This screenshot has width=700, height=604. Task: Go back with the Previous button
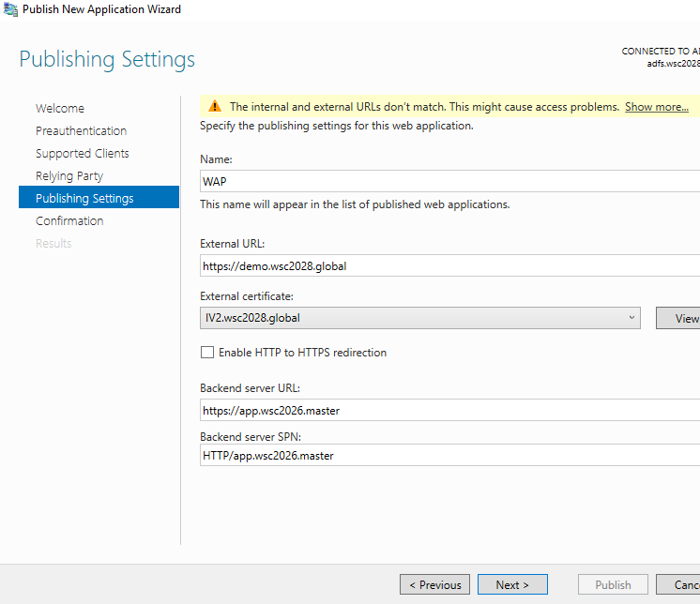pos(434,584)
